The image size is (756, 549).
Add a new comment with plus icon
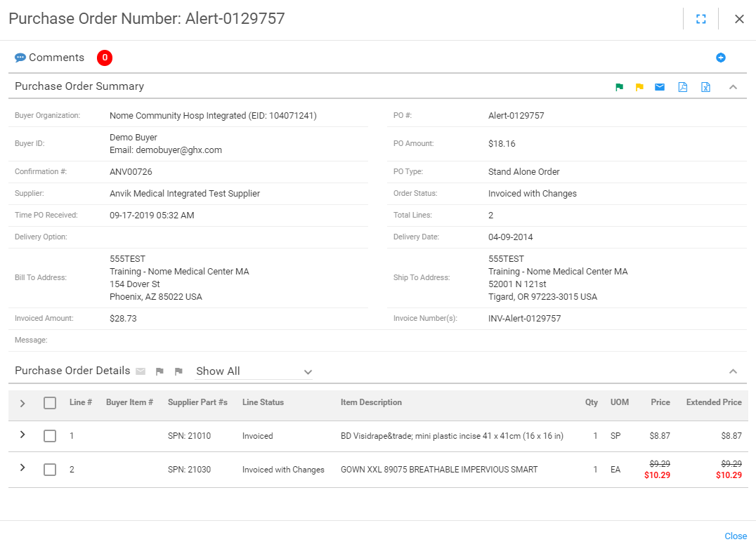[x=720, y=58]
